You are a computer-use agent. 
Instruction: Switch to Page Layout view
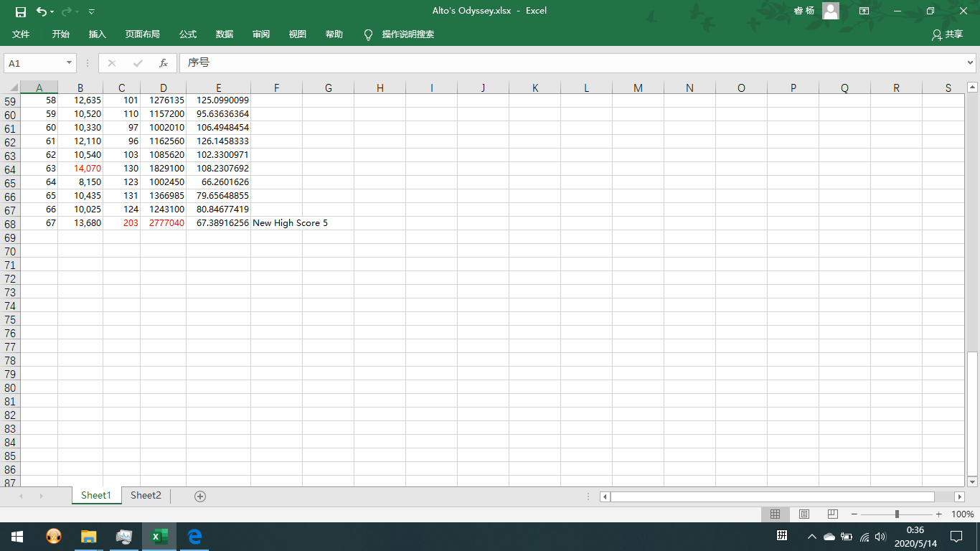pos(804,514)
